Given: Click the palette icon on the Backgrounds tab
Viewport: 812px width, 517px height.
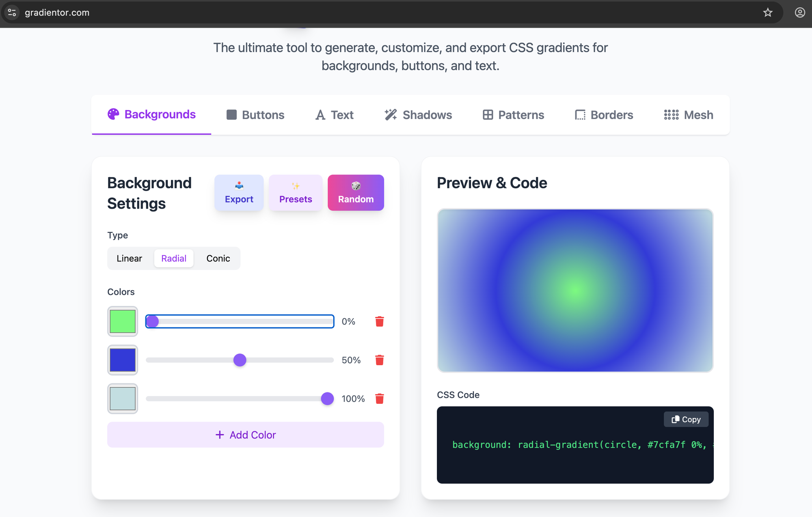Looking at the screenshot, I should click(113, 114).
